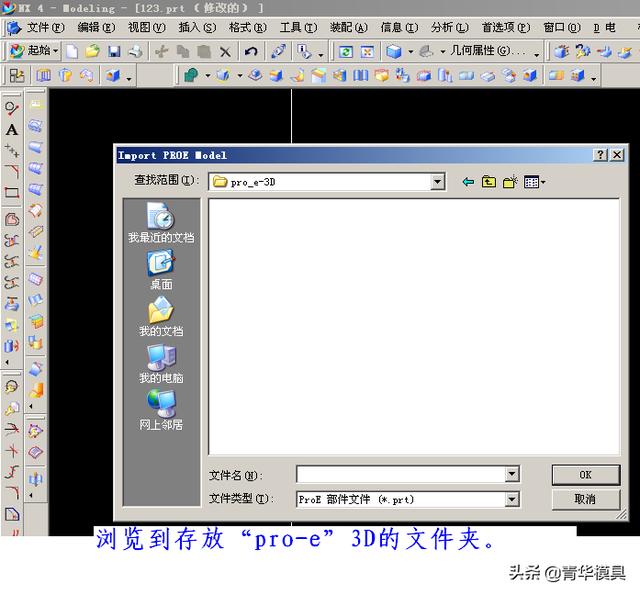This screenshot has width=640, height=595.
Task: Open the 编辑(E) menu
Action: 96,27
